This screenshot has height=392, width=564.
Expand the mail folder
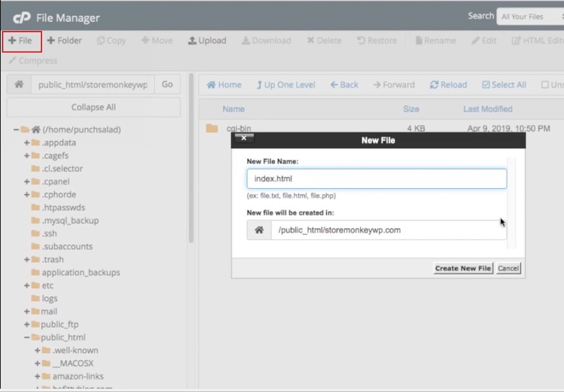26,312
